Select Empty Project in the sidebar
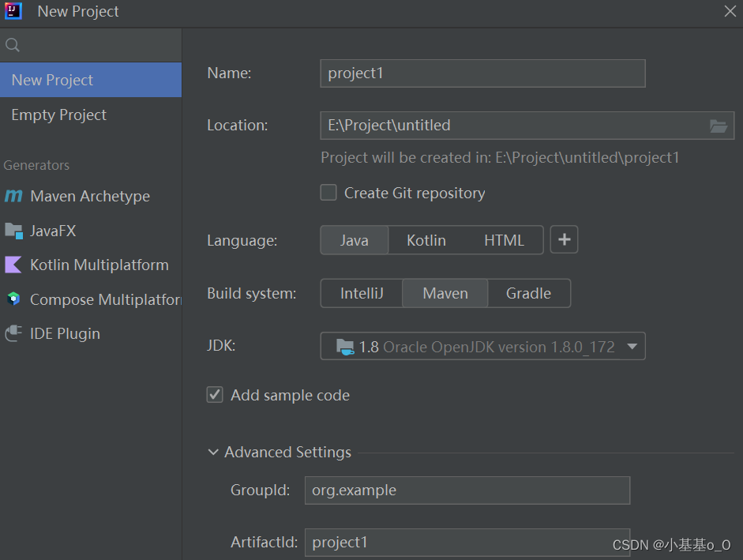This screenshot has height=560, width=743. tap(91, 115)
